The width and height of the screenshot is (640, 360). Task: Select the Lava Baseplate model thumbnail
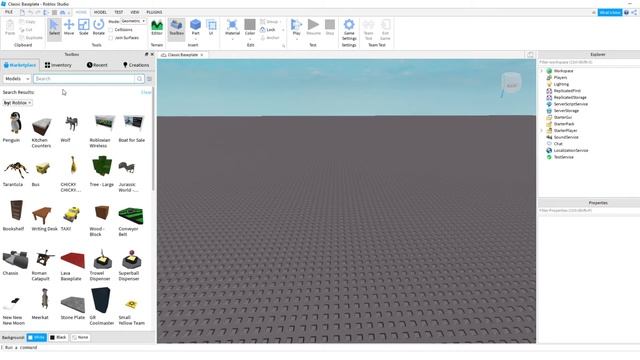73,260
